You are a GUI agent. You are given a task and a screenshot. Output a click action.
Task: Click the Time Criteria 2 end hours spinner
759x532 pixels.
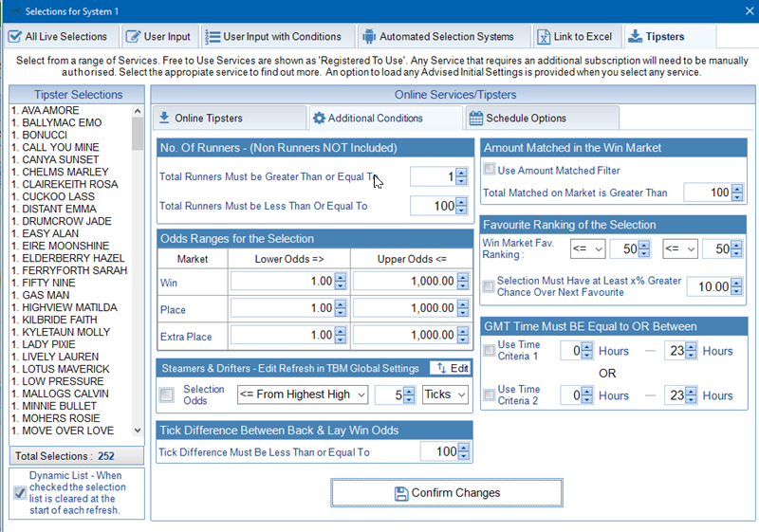691,395
